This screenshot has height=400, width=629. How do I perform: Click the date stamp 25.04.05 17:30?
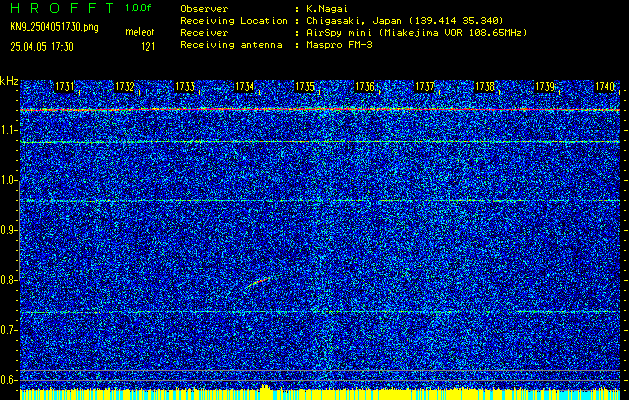tap(42, 47)
